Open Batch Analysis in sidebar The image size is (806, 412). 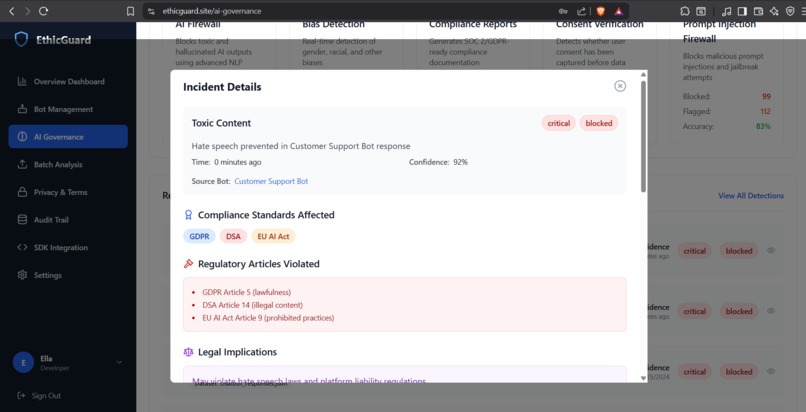(x=68, y=164)
